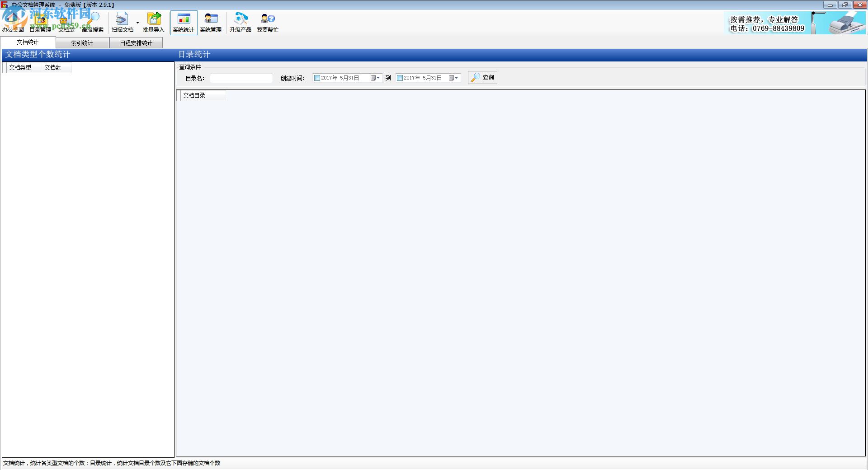Switch to the 索引统计 tab
This screenshot has height=470, width=868.
tap(83, 42)
